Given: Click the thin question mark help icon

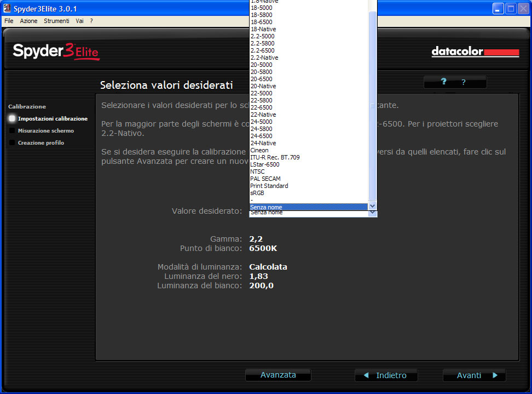Looking at the screenshot, I should 464,82.
